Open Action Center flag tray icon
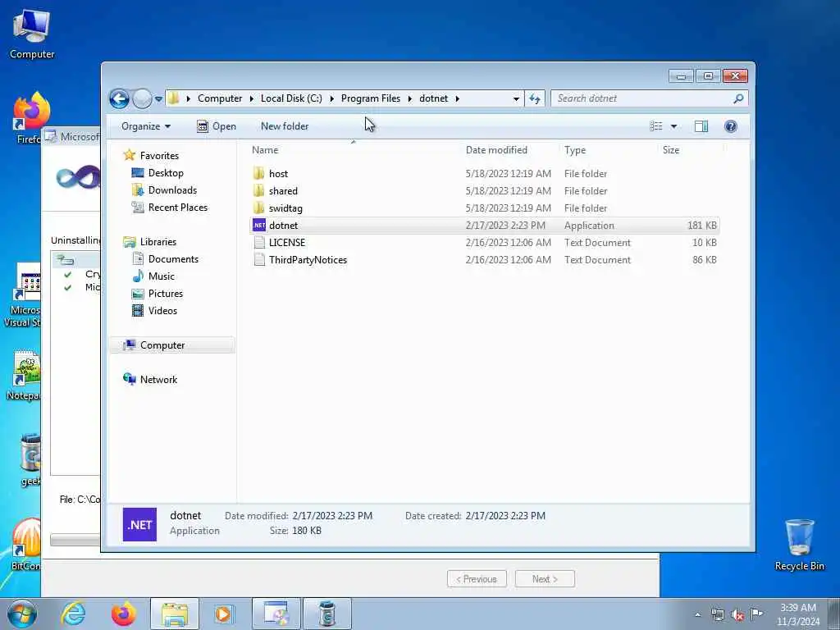The image size is (840, 630). (756, 614)
